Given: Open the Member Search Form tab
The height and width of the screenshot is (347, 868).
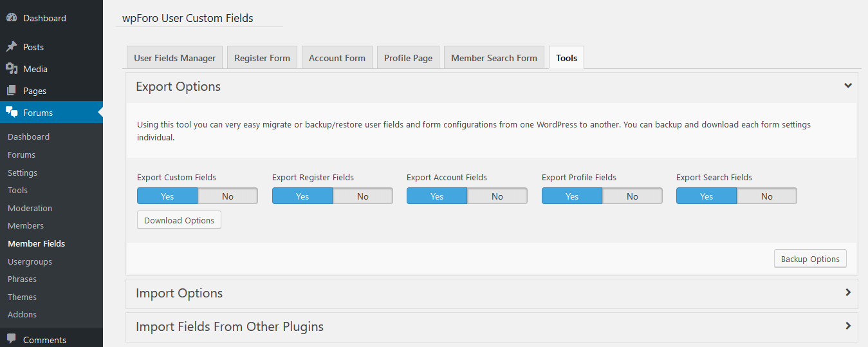Looking at the screenshot, I should pyautogui.click(x=494, y=58).
